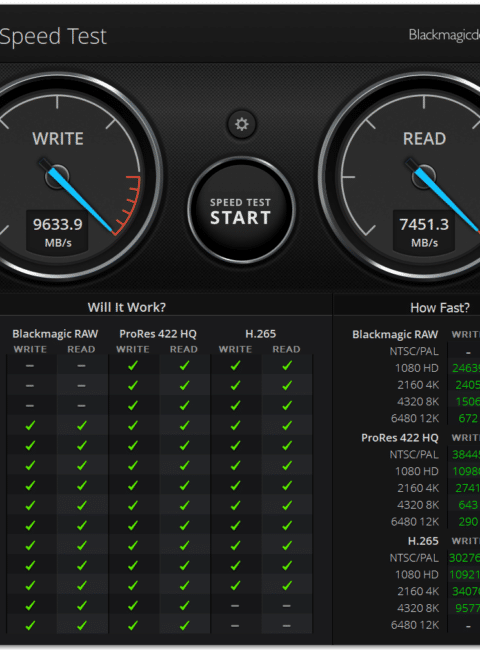Select 4320 8K row under How Fast Blackmagic RAW
The width and height of the screenshot is (480, 650).
(x=418, y=402)
